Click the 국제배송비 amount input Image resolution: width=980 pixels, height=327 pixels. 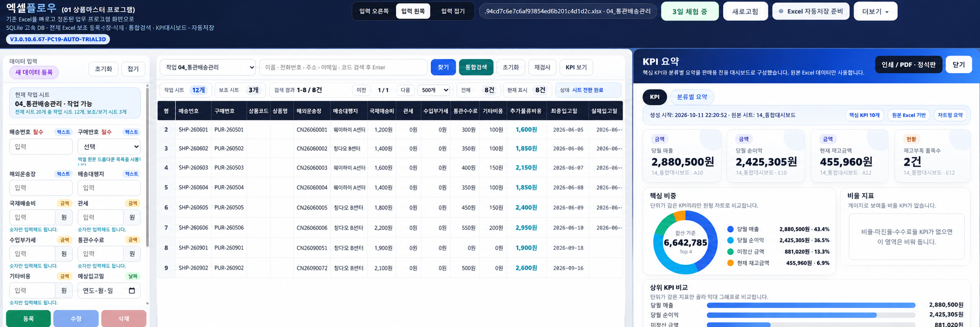(32, 217)
